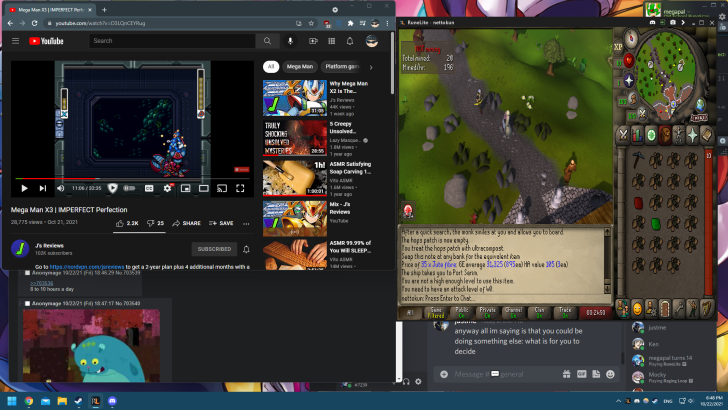The height and width of the screenshot is (410, 728).
Task: Click the YouTube search magnifier button
Action: click(x=267, y=41)
